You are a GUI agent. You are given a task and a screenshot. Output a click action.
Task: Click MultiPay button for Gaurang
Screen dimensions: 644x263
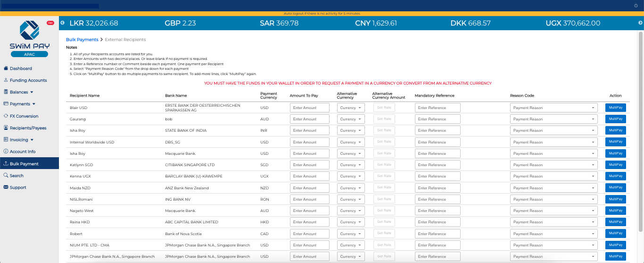tap(615, 119)
